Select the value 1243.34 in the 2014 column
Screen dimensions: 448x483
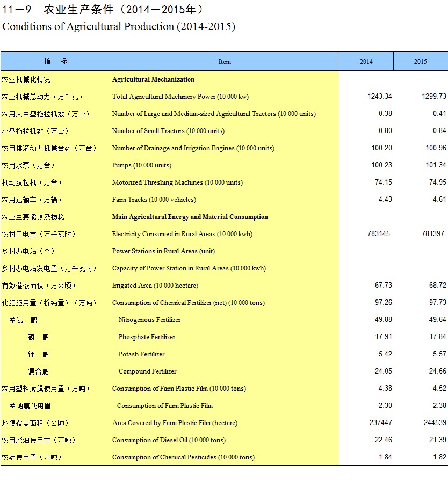[380, 97]
